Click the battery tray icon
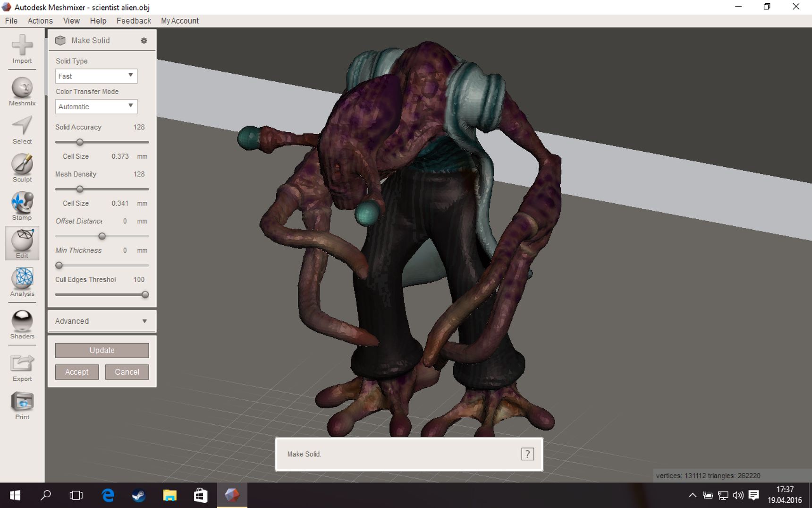Image resolution: width=812 pixels, height=508 pixels. click(x=708, y=495)
